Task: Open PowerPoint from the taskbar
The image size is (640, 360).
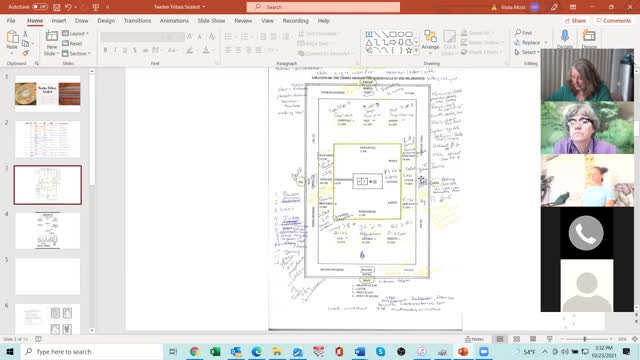Action: (x=463, y=351)
